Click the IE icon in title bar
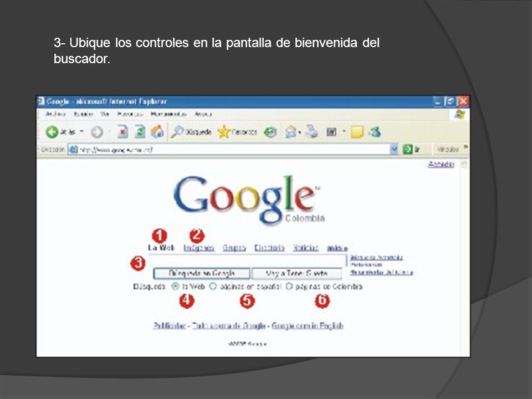 click(x=40, y=101)
